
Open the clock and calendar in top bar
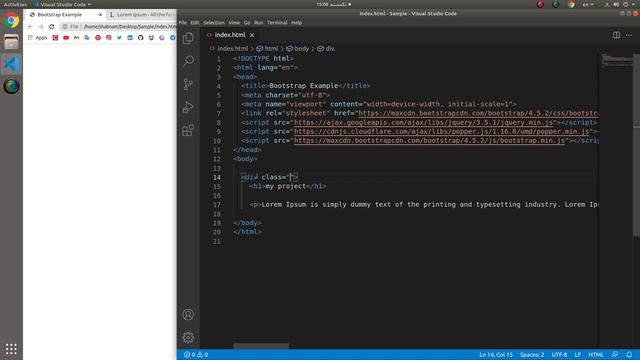[333, 4]
